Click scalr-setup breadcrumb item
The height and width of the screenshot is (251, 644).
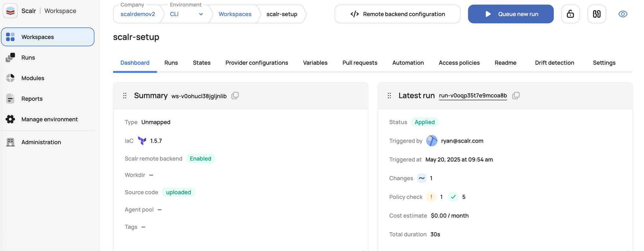282,14
